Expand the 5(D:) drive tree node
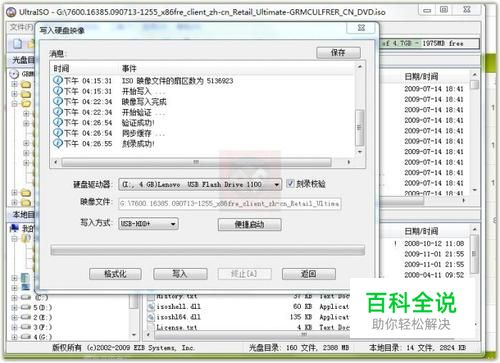This screenshot has width=500, height=363. (x=14, y=307)
